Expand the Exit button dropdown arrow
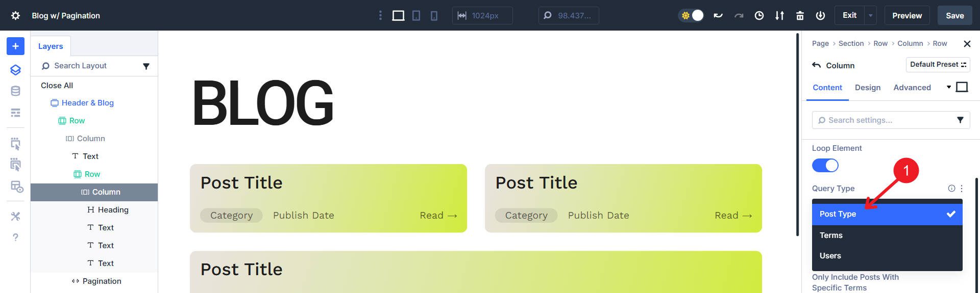 point(870,15)
